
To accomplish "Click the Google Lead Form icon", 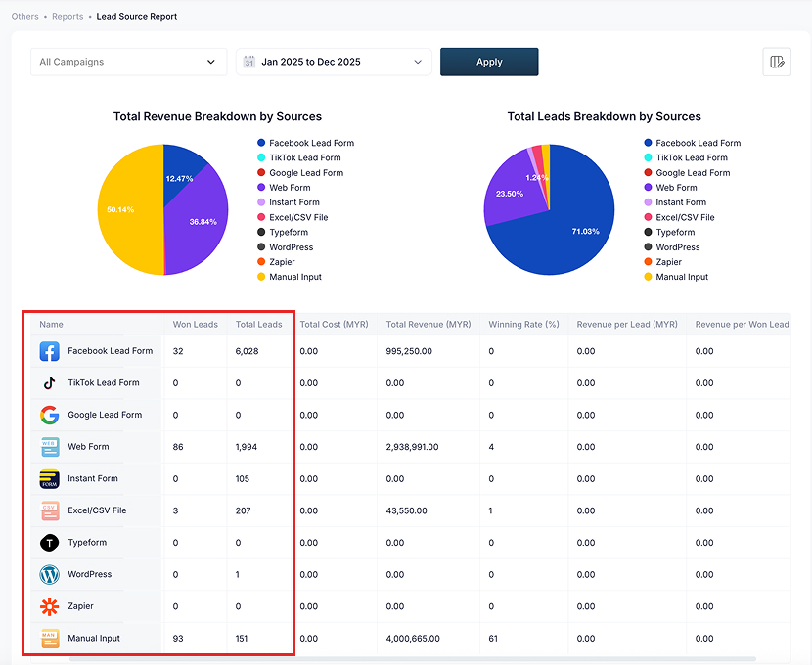I will [x=49, y=415].
